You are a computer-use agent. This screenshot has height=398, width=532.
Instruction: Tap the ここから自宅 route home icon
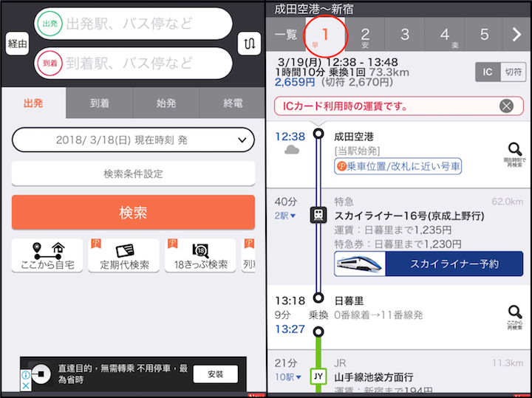coord(47,255)
